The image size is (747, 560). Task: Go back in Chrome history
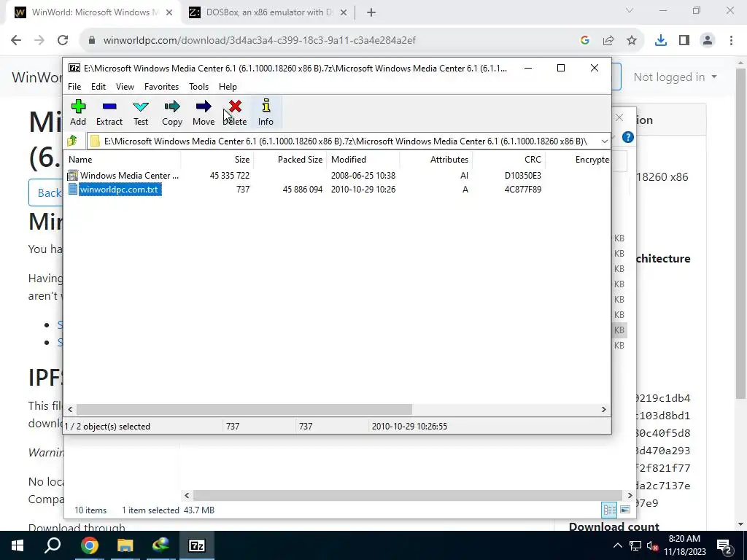point(16,40)
